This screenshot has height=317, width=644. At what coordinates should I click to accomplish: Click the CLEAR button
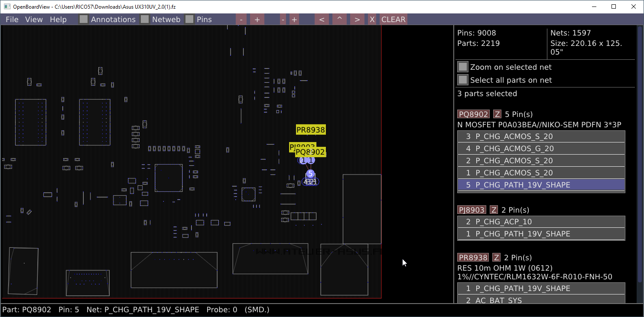(394, 19)
